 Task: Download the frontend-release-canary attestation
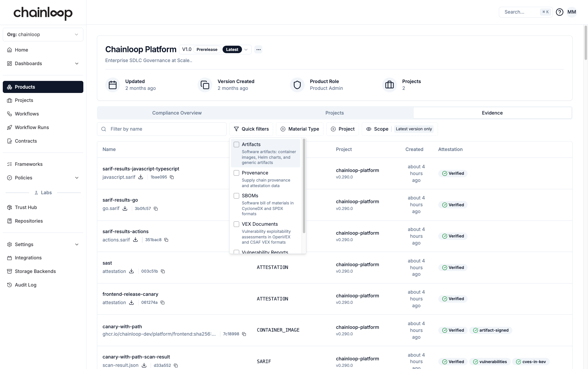pyautogui.click(x=131, y=302)
